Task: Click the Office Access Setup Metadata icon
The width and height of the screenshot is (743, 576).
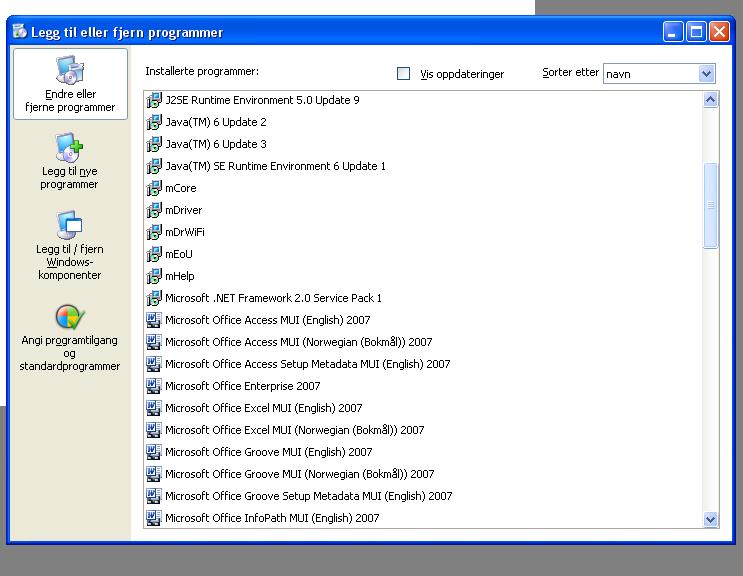Action: pos(154,364)
